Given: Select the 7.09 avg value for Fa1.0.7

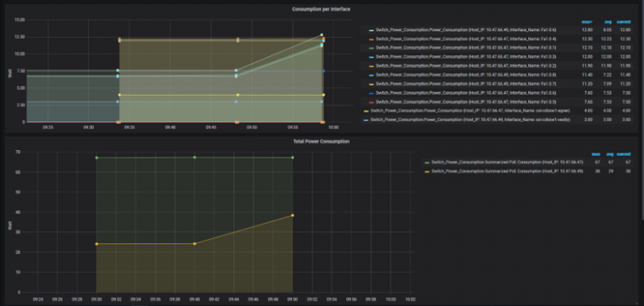Looking at the screenshot, I should pos(608,84).
